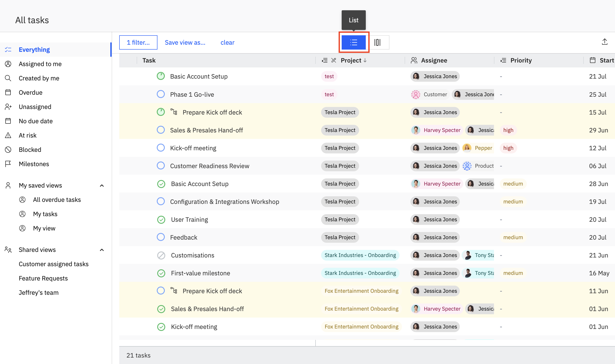Open the All overdue tasks saved view
Image resolution: width=615 pixels, height=364 pixels.
click(57, 200)
